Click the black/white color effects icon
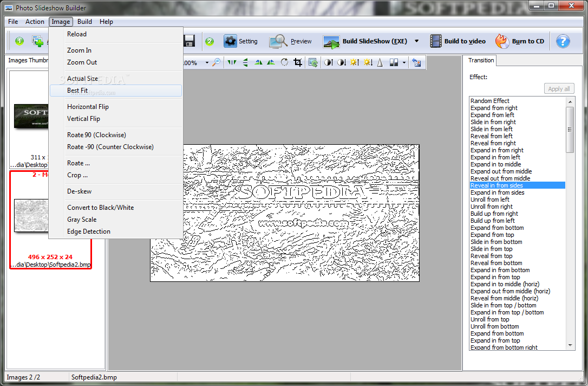588x386 pixels. [x=394, y=62]
